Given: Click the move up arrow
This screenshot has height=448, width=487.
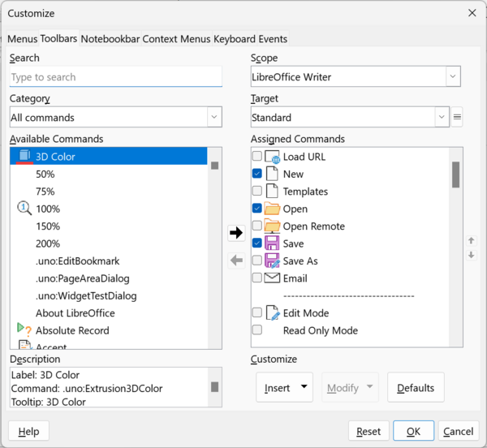Looking at the screenshot, I should [471, 241].
